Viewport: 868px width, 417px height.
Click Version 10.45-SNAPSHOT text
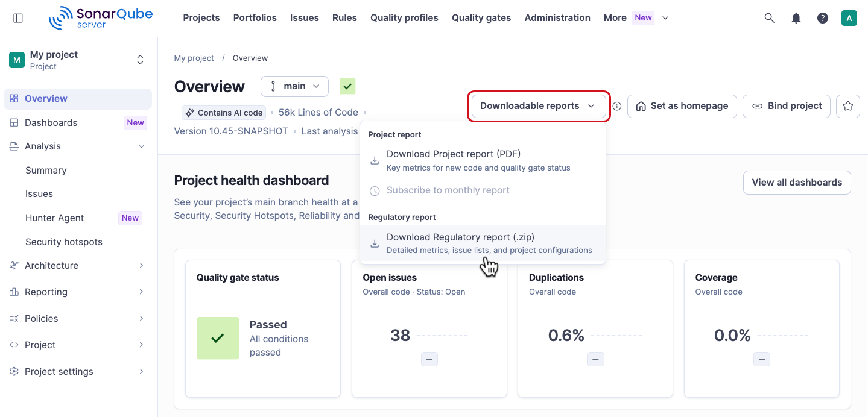231,131
